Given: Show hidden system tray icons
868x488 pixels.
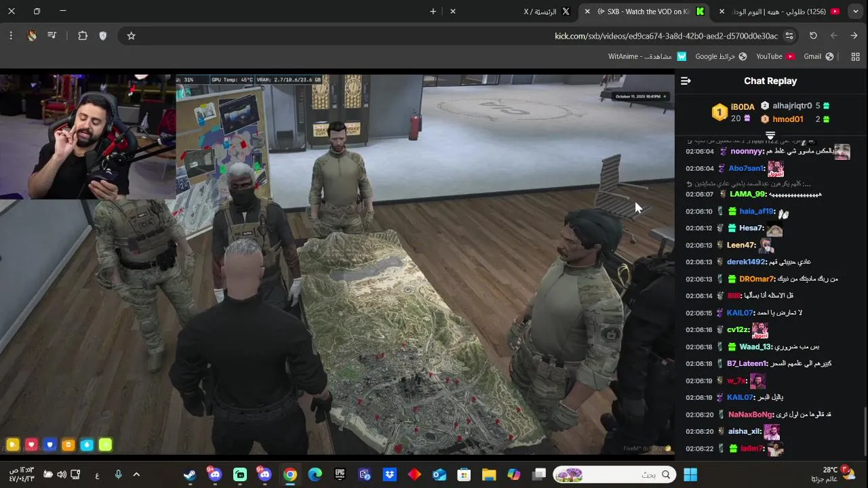Looking at the screenshot, I should click(136, 474).
